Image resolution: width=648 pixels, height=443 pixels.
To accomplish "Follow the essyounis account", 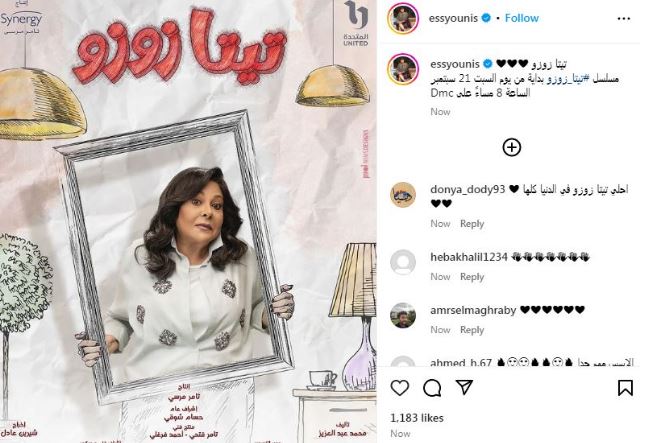I will coord(522,18).
